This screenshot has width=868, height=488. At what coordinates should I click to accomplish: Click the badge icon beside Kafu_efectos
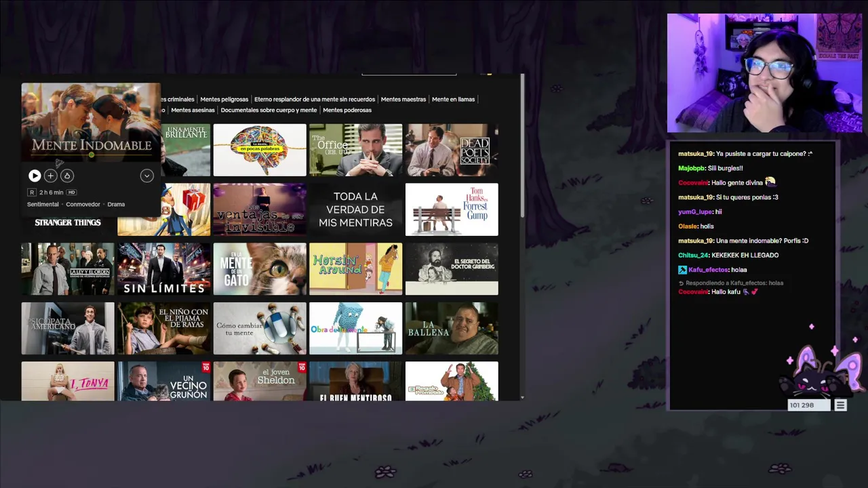[x=682, y=270]
